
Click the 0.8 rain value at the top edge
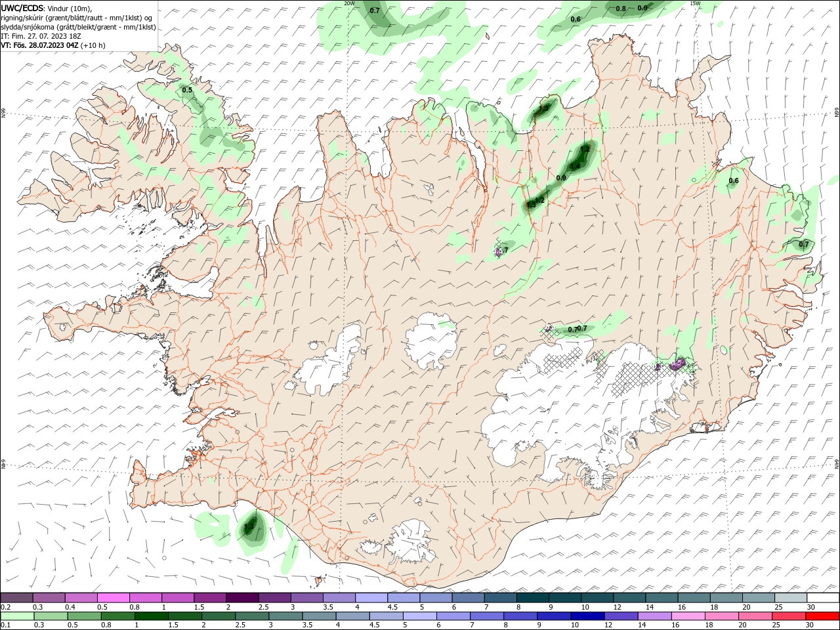coord(621,9)
